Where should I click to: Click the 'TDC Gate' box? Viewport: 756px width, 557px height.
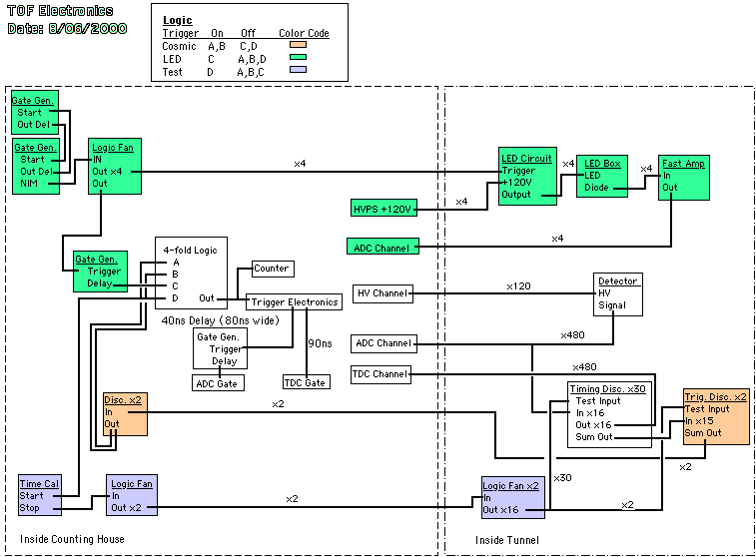pos(307,382)
